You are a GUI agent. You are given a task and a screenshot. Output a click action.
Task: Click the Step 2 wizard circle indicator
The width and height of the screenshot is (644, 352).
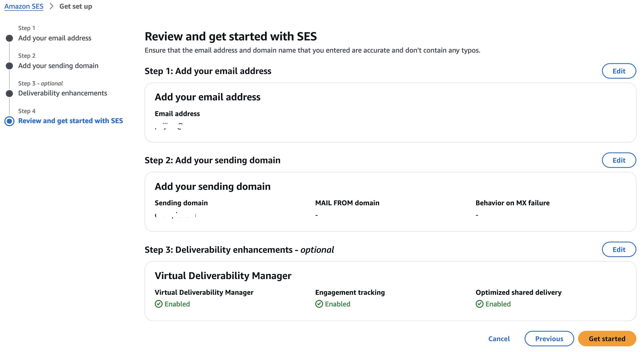coord(10,66)
